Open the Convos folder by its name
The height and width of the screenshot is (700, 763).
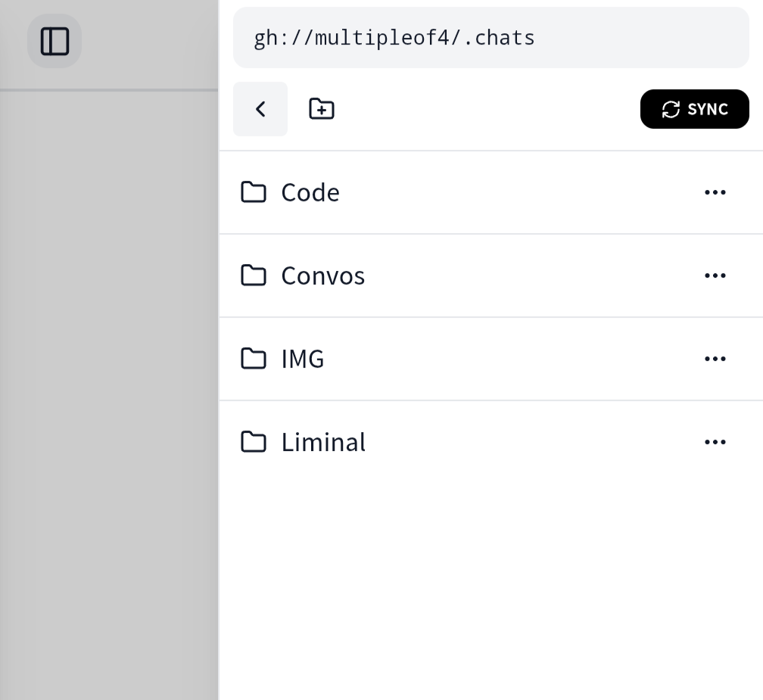[323, 275]
